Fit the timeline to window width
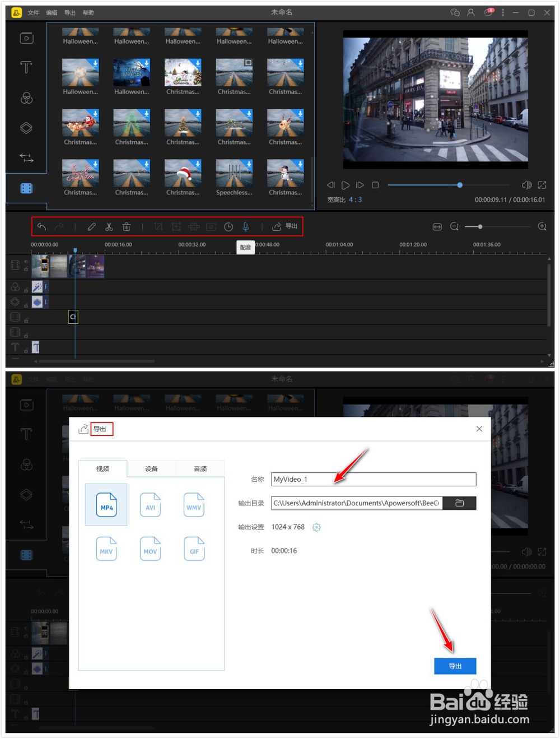The width and height of the screenshot is (560, 739). coord(437,226)
